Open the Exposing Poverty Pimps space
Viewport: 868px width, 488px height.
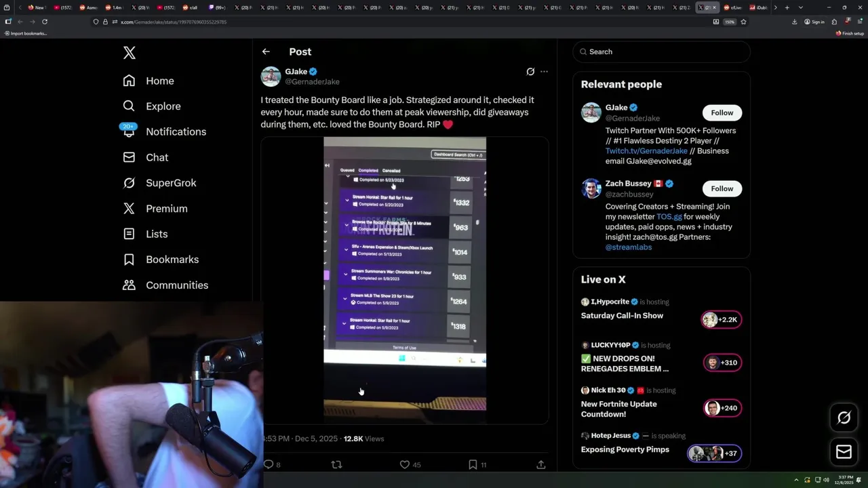[625, 449]
